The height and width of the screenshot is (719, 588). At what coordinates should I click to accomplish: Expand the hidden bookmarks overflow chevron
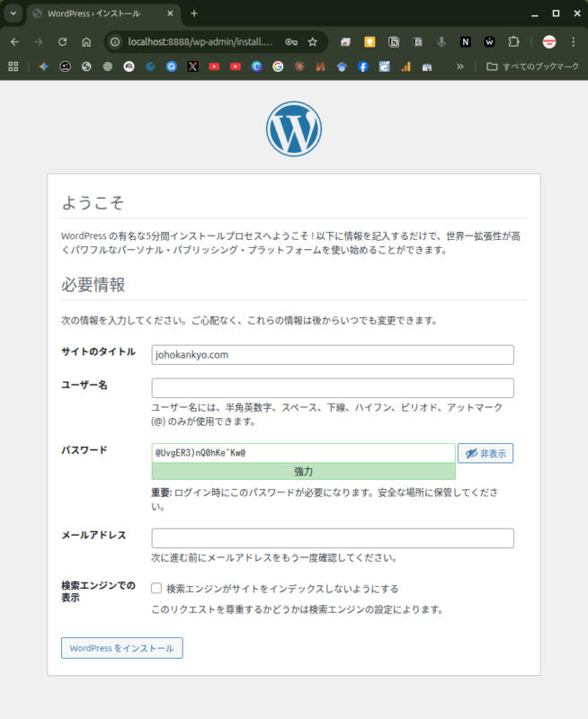click(x=460, y=67)
